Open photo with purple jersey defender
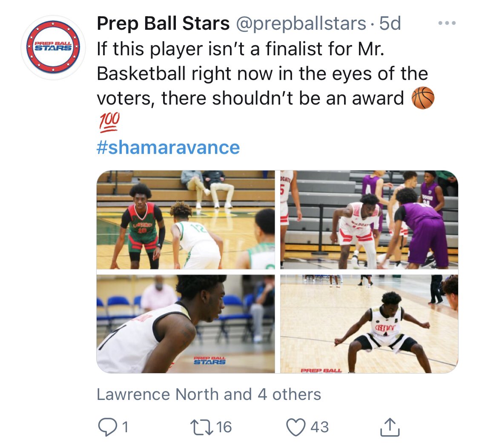 coord(369,220)
